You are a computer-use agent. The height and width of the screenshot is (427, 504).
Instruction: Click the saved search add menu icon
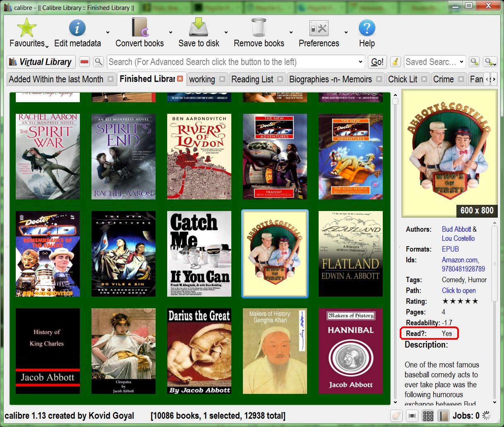[490, 62]
